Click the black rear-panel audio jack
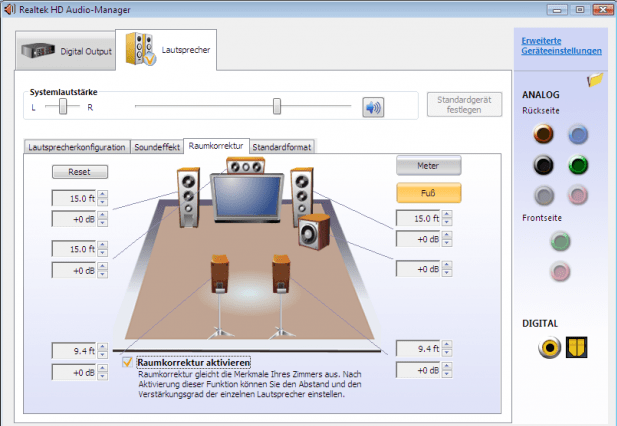The height and width of the screenshot is (426, 617). (x=543, y=164)
